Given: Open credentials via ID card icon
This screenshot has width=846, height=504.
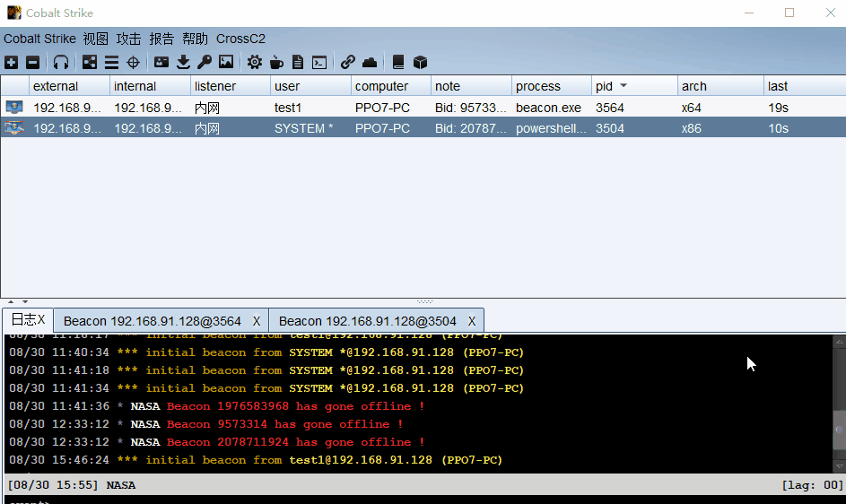Looking at the screenshot, I should [x=161, y=63].
